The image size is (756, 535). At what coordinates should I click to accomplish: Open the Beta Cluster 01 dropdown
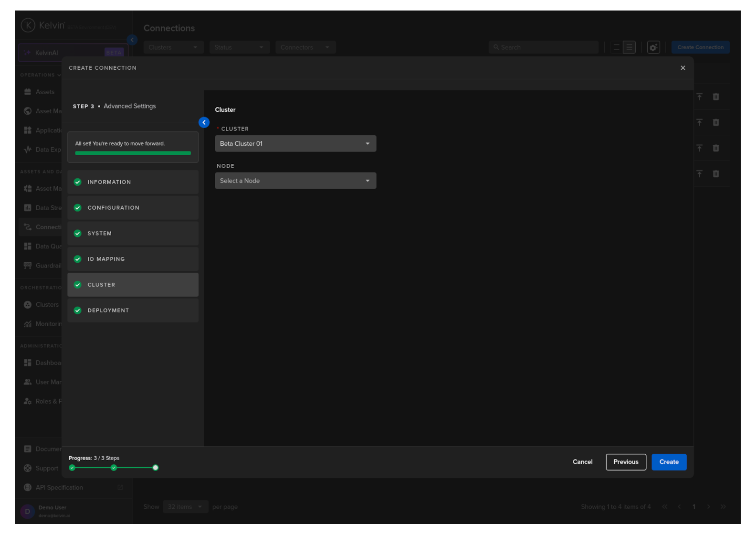(x=295, y=144)
